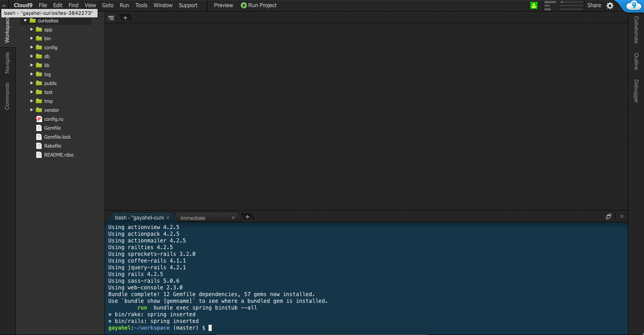Open the Cloud9 menu
The image size is (644, 335).
[23, 5]
